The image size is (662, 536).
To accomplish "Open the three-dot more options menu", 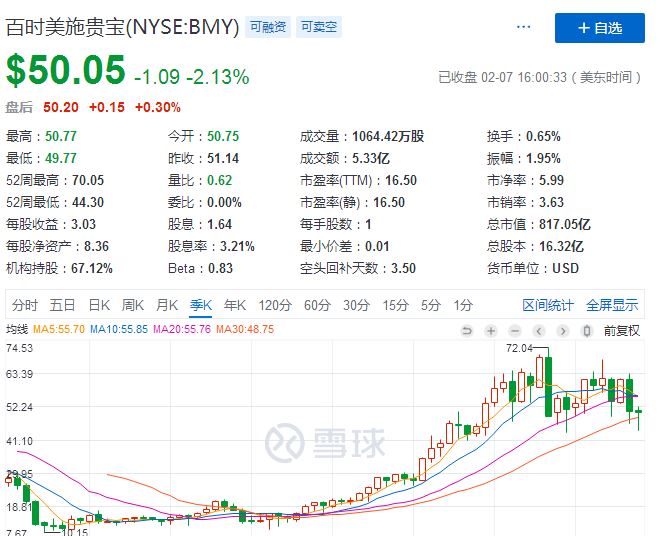I will pyautogui.click(x=524, y=27).
